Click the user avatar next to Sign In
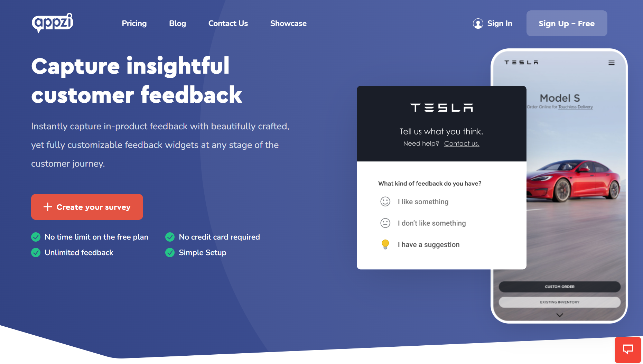Viewport: 643px width, 364px height. coord(478,24)
